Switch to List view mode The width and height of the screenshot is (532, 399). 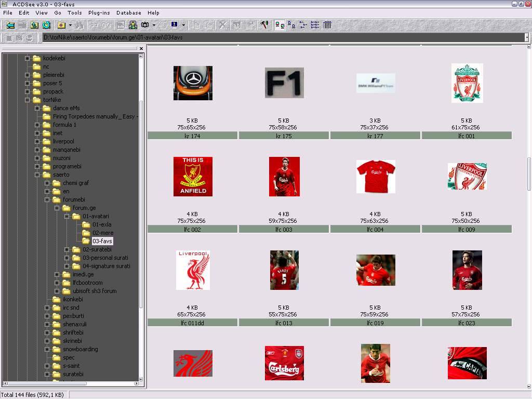tap(315, 25)
